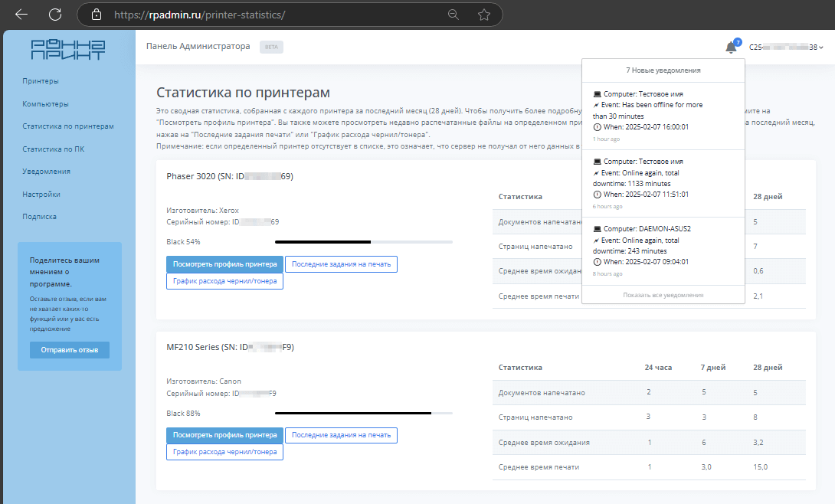
Task: Click the Ронна Принт logo
Action: click(x=68, y=49)
